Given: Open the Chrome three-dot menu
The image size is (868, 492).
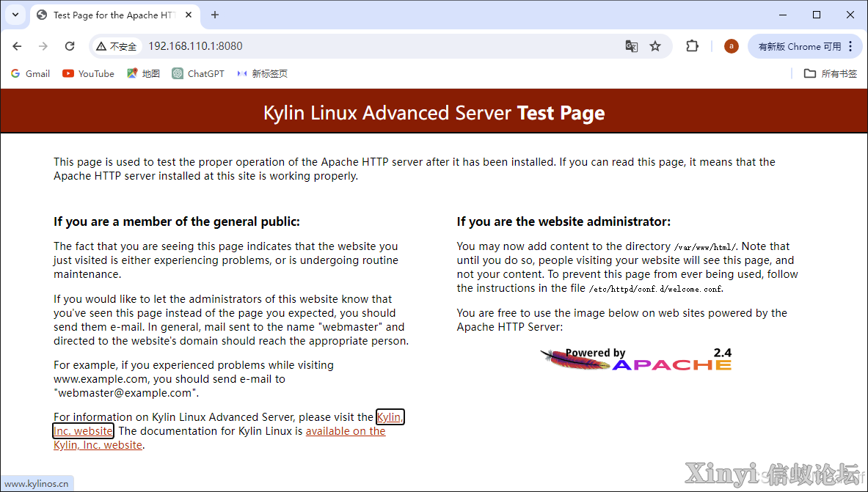Looking at the screenshot, I should click(x=851, y=46).
